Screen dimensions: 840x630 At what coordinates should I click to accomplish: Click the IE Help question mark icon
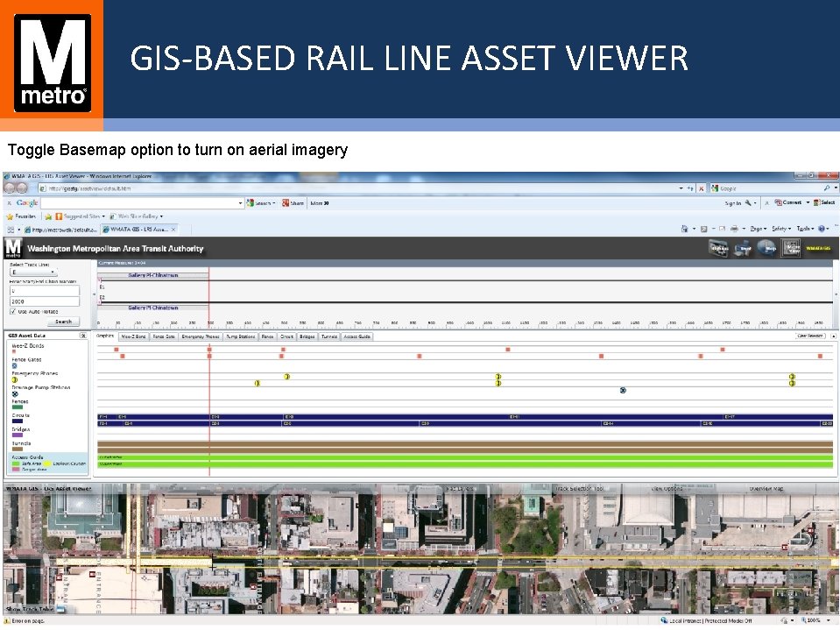(822, 229)
